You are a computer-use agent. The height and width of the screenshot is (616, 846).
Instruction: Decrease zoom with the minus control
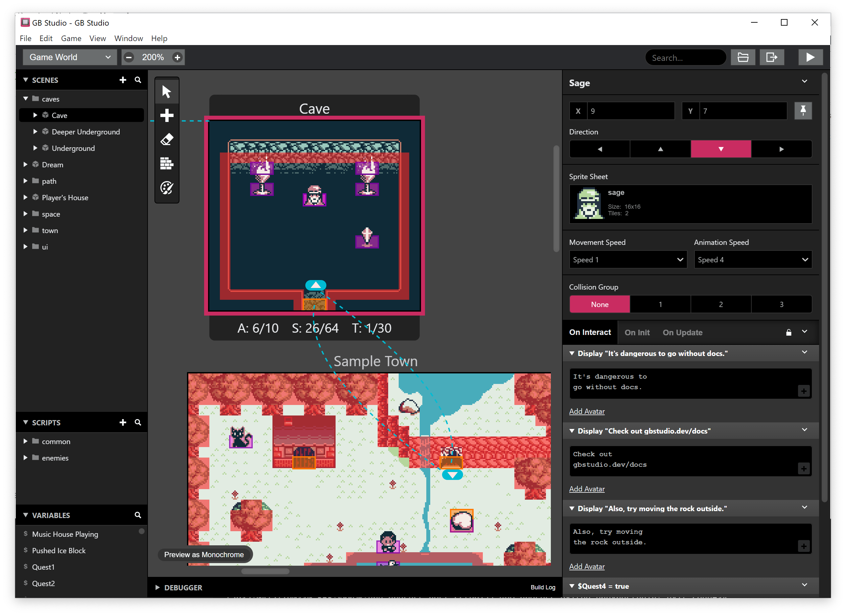point(129,57)
